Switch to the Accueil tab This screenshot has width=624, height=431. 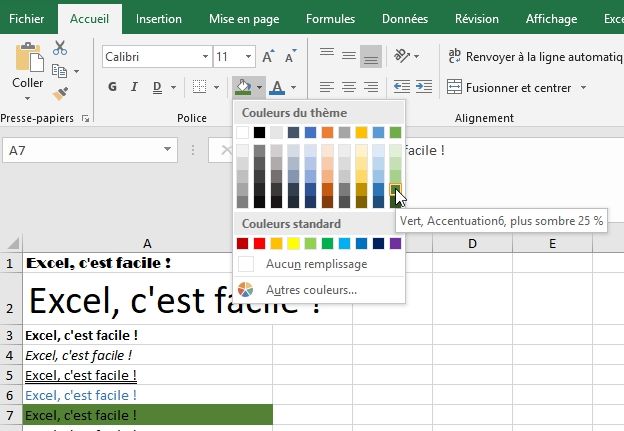(90, 19)
